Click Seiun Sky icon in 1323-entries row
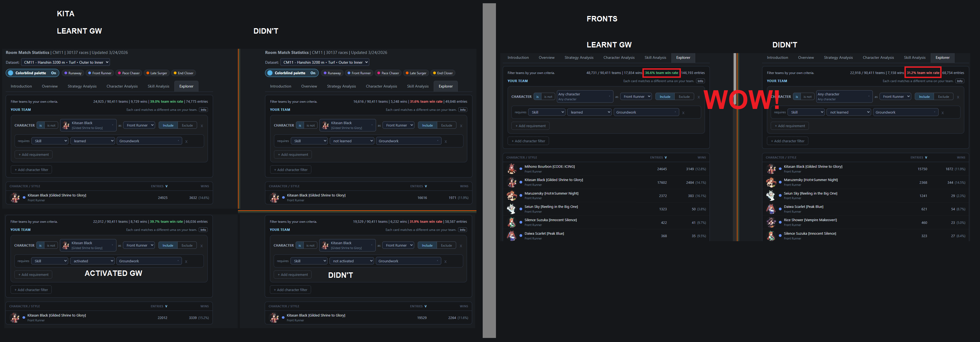 512,209
